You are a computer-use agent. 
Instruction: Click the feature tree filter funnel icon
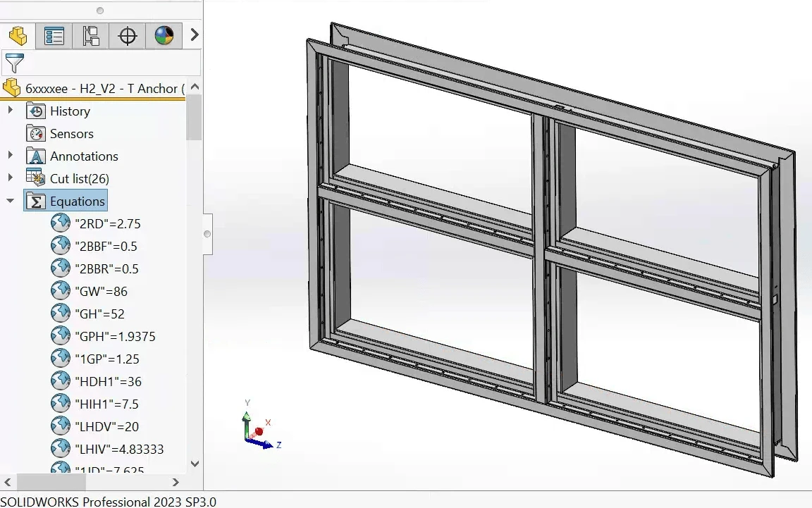click(x=14, y=63)
